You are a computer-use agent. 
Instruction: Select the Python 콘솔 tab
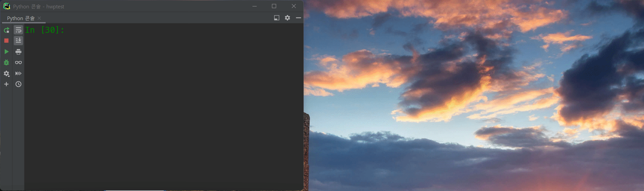(x=21, y=18)
